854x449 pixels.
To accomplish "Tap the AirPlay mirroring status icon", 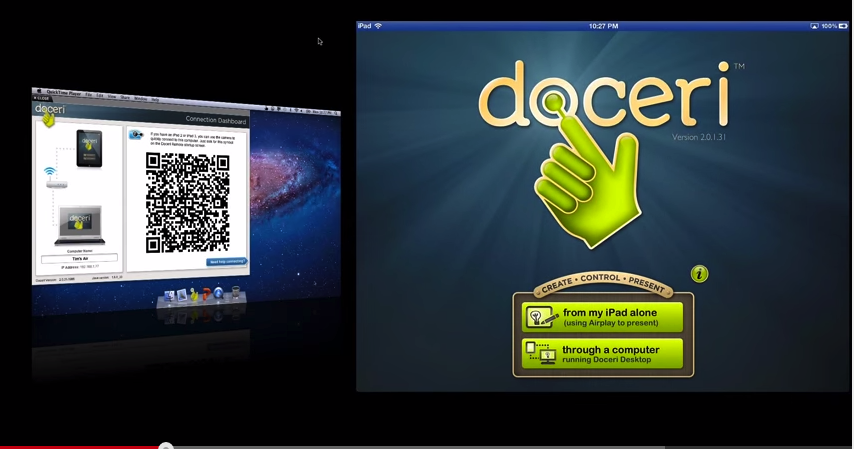I will [x=814, y=26].
